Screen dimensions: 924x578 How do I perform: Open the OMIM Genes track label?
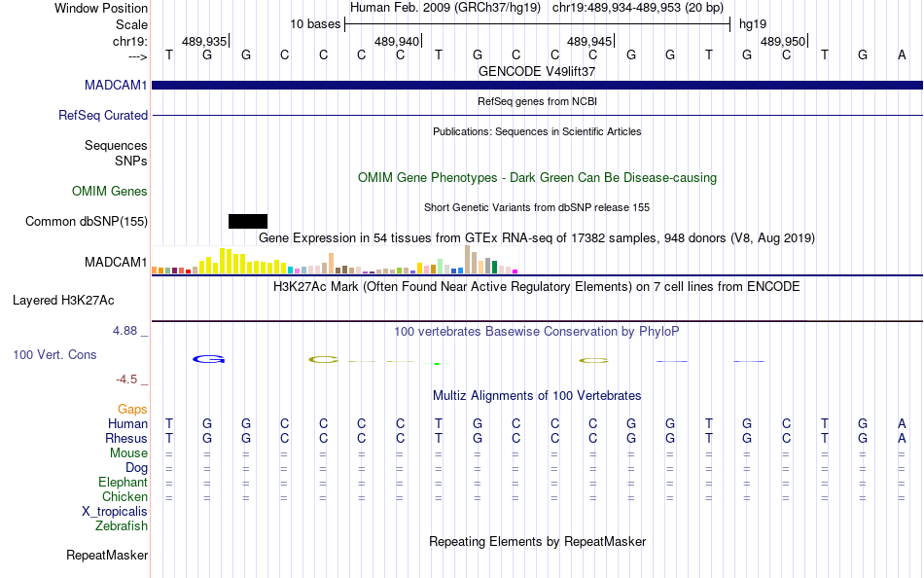click(x=110, y=191)
